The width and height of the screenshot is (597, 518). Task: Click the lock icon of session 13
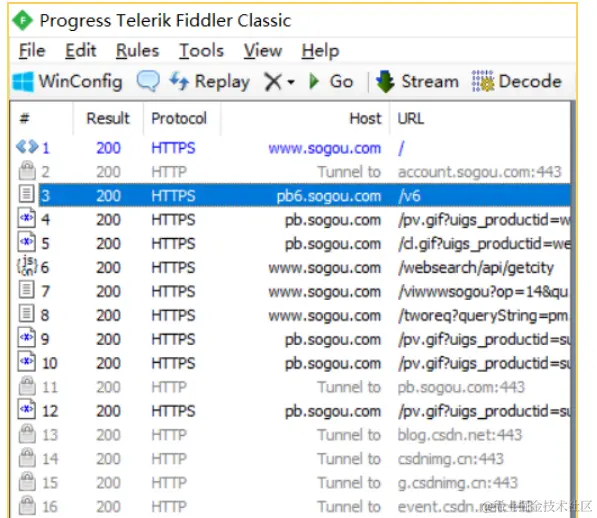tap(27, 434)
